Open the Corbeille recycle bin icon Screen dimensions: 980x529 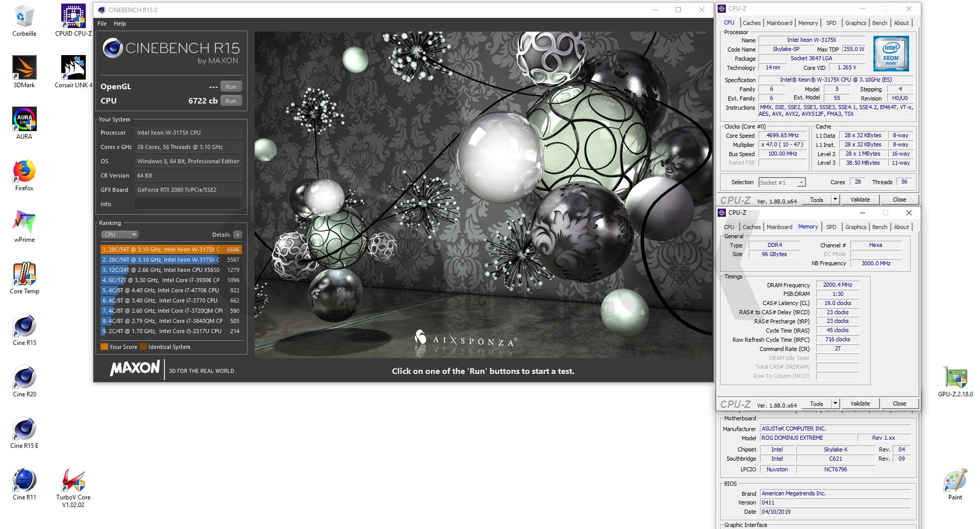coord(24,20)
